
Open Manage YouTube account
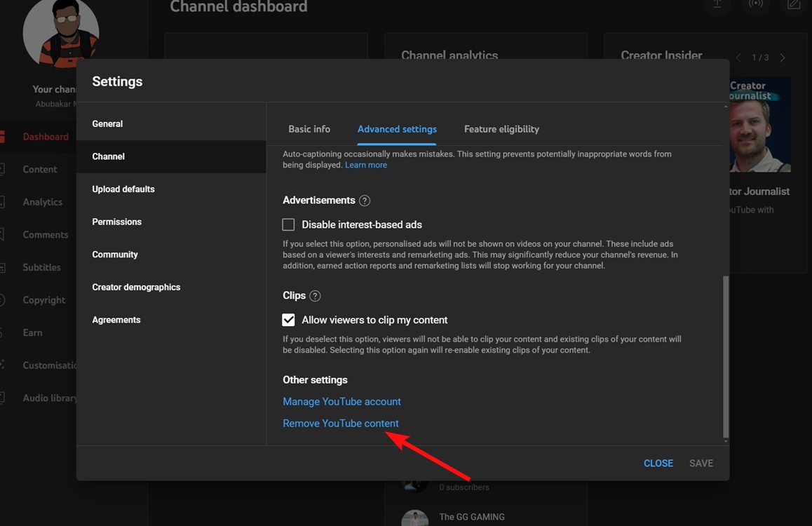pos(341,401)
